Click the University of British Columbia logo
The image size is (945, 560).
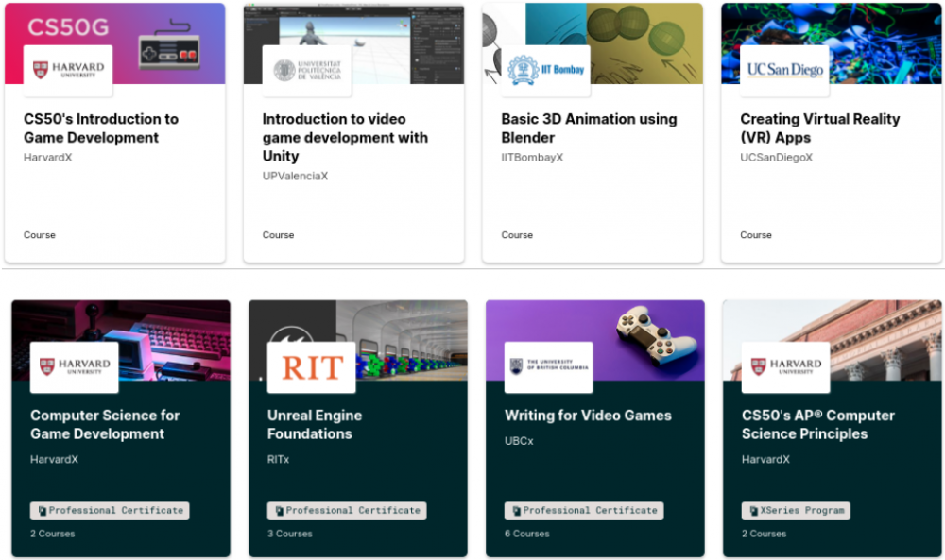point(548,366)
